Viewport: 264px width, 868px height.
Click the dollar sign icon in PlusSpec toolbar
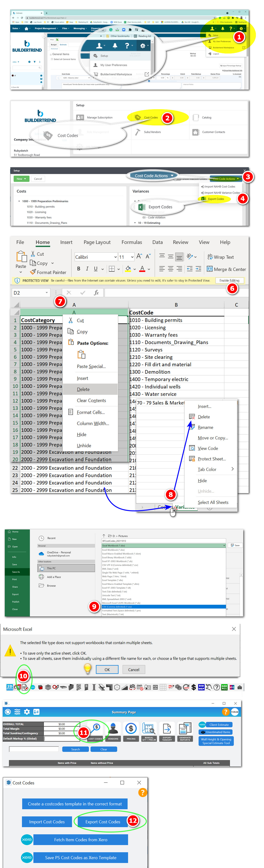[x=194, y=687]
